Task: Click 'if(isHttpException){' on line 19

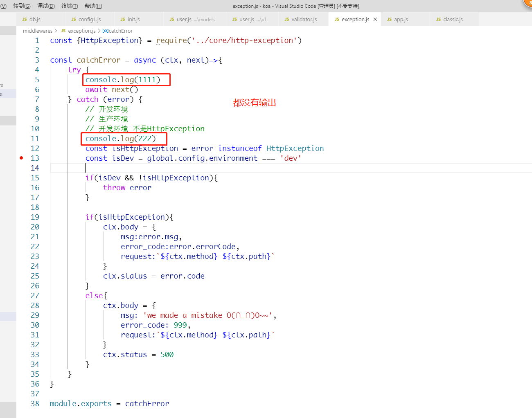Action: pyautogui.click(x=129, y=217)
